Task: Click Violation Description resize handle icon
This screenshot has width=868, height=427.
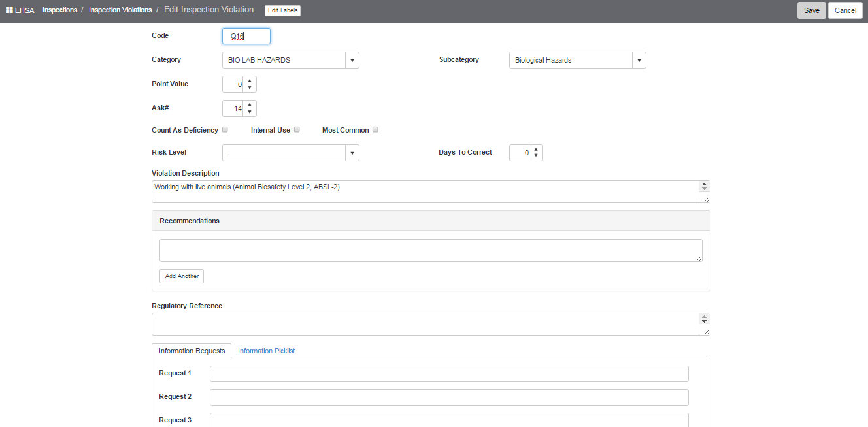Action: (x=707, y=198)
